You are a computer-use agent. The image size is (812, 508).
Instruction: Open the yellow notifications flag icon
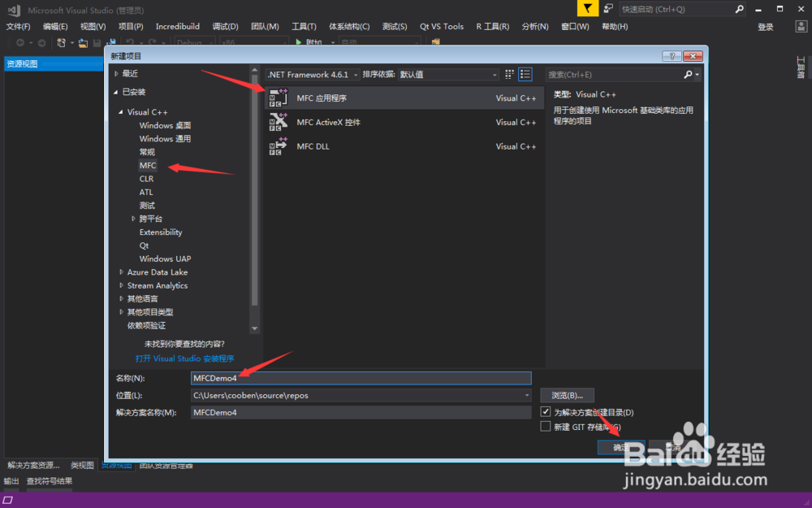[x=588, y=9]
